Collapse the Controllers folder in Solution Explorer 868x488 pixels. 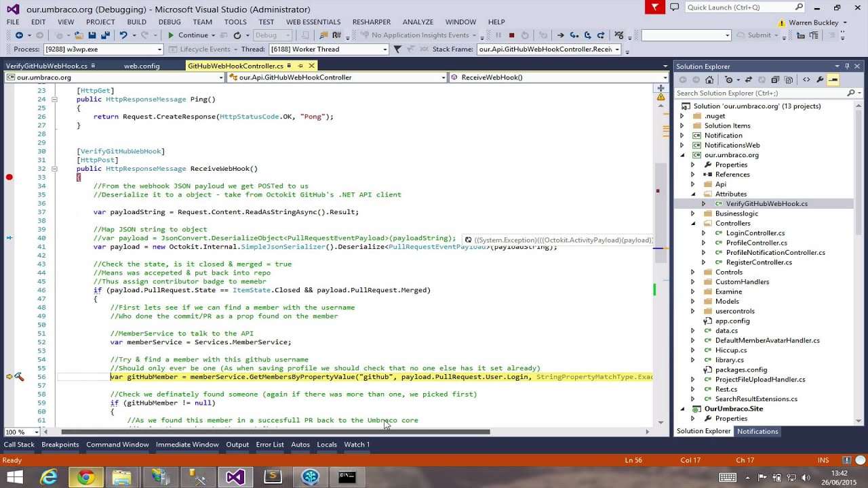692,224
